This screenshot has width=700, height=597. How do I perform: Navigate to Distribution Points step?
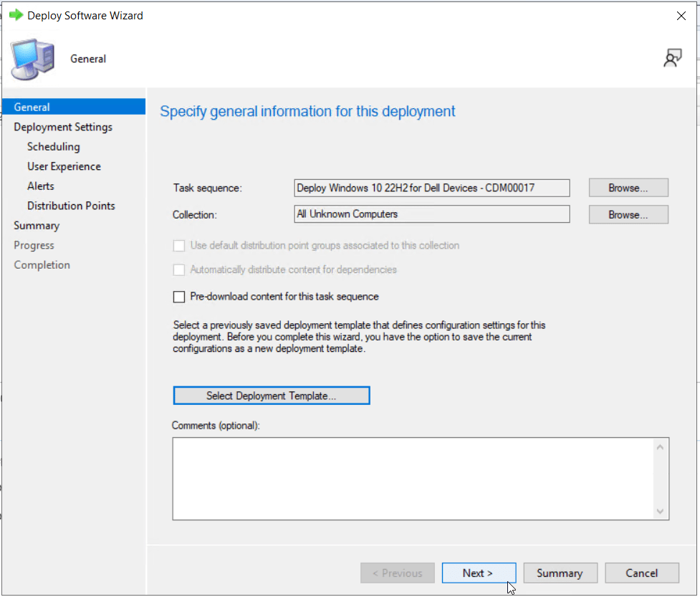click(x=71, y=206)
